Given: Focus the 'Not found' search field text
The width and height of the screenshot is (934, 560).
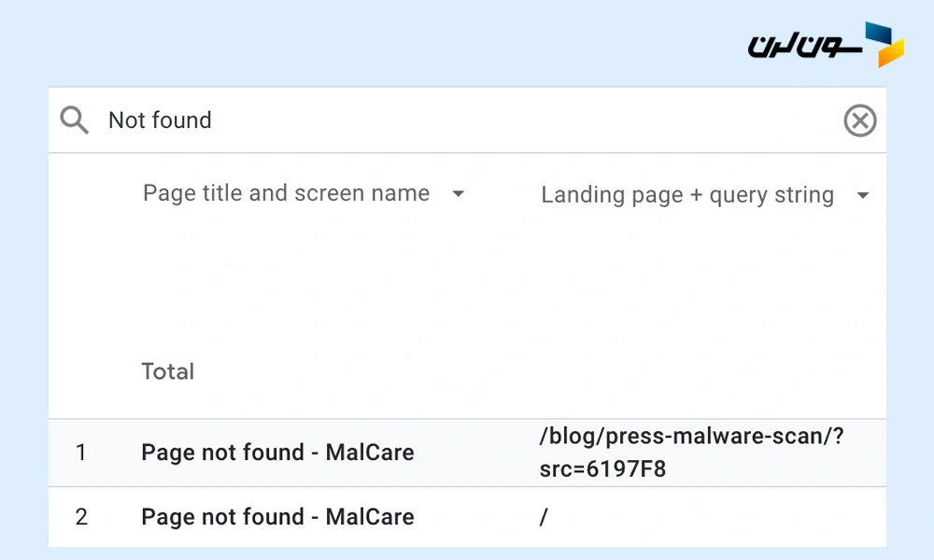Looking at the screenshot, I should [160, 120].
